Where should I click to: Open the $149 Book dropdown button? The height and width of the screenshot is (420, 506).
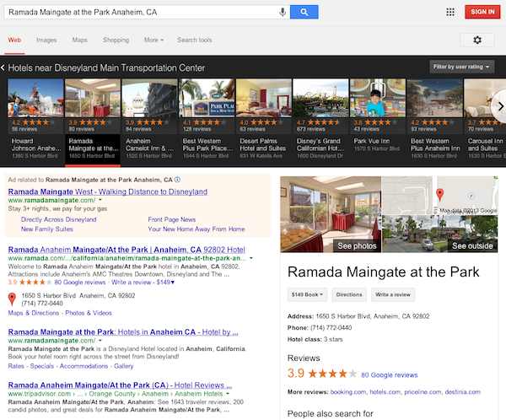pos(307,294)
